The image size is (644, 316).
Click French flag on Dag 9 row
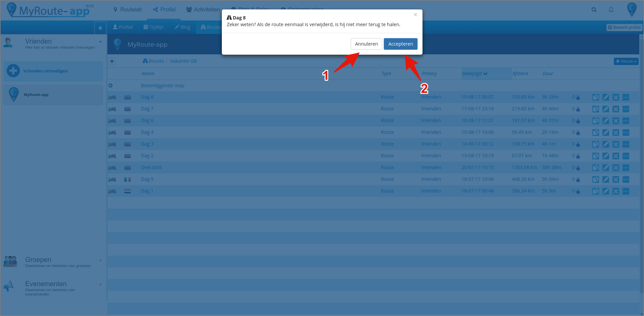coord(128,179)
